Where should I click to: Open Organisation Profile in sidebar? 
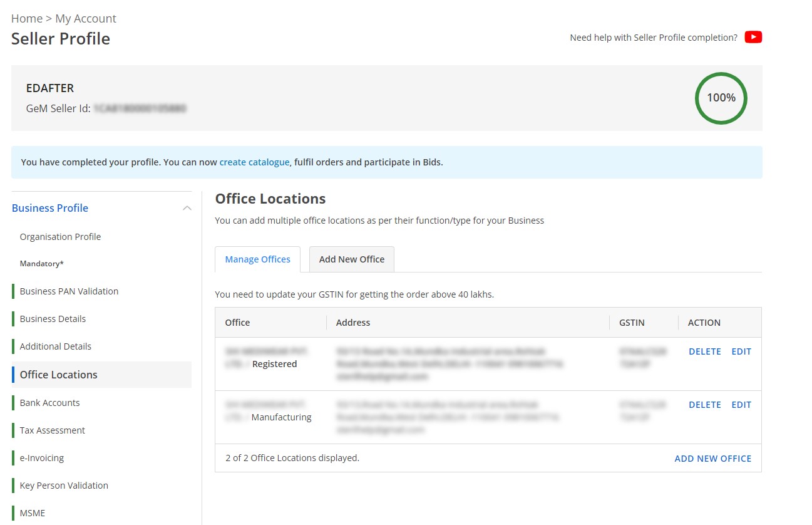click(x=60, y=237)
